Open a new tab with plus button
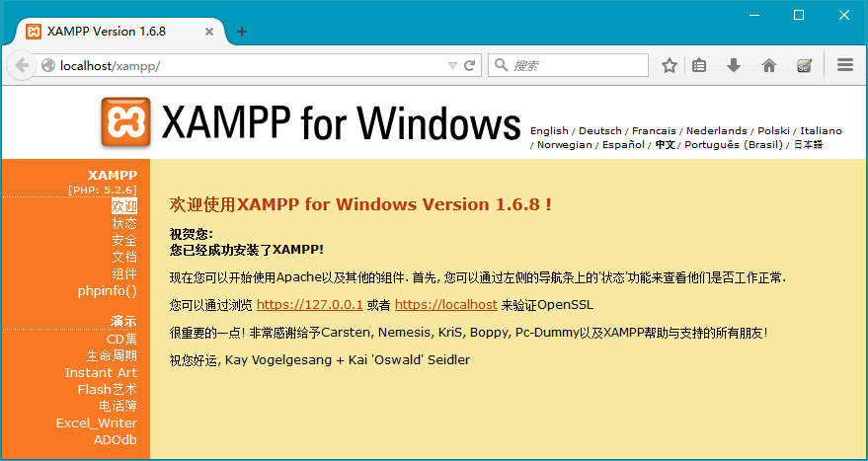 (242, 32)
